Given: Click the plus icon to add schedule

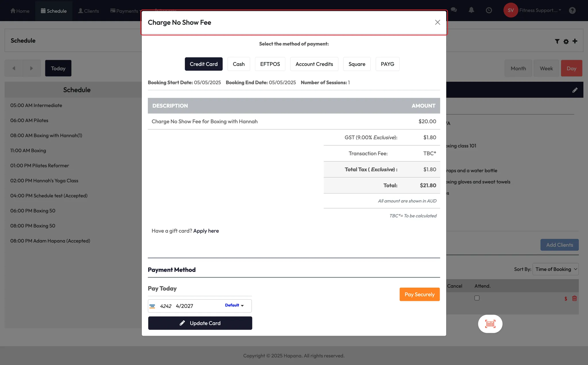Looking at the screenshot, I should [x=575, y=41].
